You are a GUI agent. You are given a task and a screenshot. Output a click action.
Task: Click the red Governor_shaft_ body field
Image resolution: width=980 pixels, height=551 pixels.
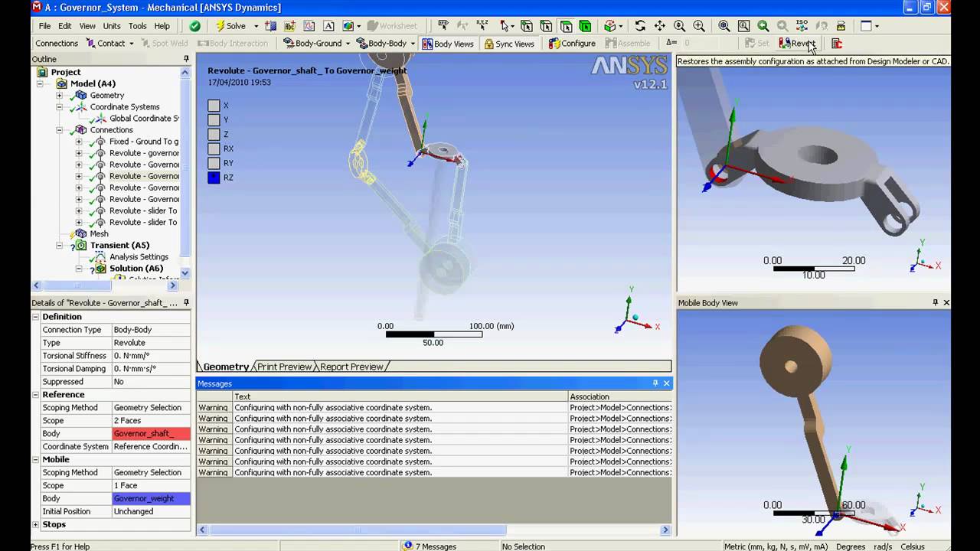click(x=150, y=434)
